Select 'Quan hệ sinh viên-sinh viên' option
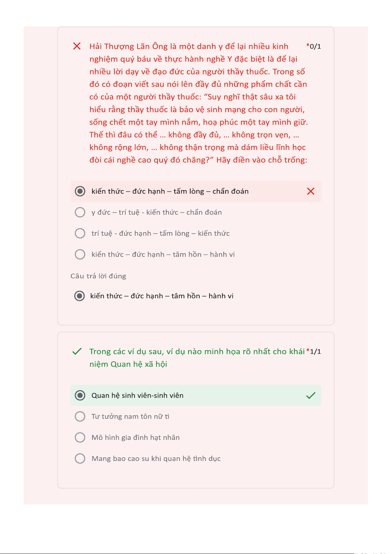Image resolution: width=392 pixels, height=554 pixels. tap(80, 396)
